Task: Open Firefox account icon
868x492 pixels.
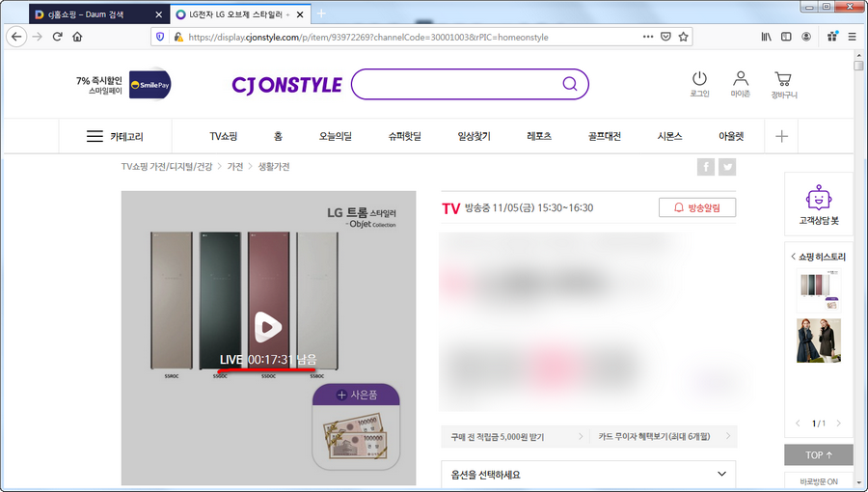Action: pos(806,37)
